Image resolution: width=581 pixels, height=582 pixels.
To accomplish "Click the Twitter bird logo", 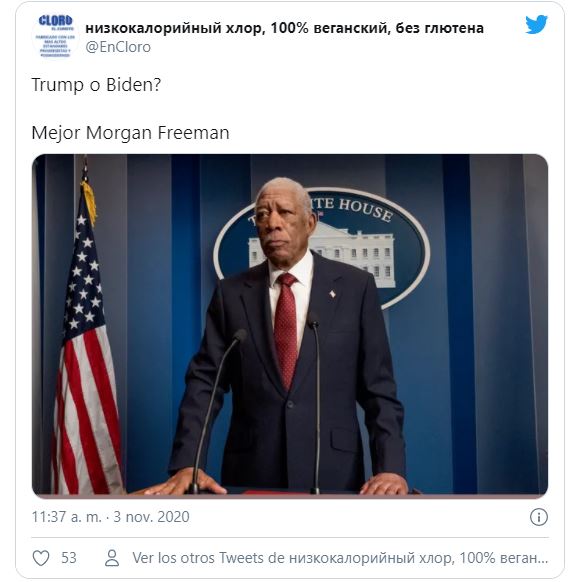I will (536, 24).
